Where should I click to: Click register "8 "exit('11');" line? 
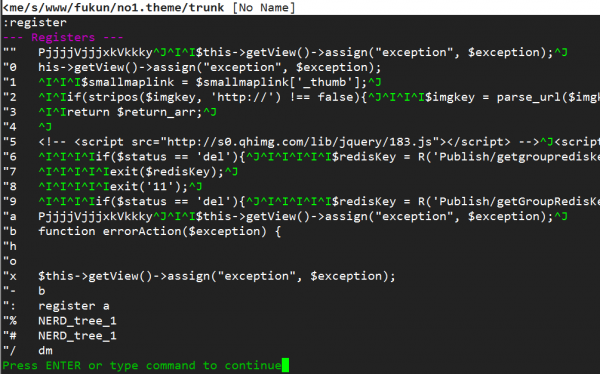(x=120, y=187)
